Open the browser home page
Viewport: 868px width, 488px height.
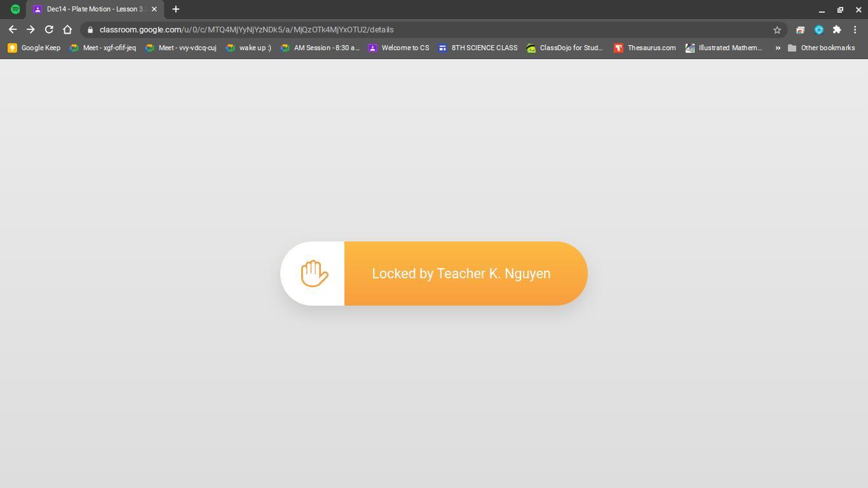[67, 29]
